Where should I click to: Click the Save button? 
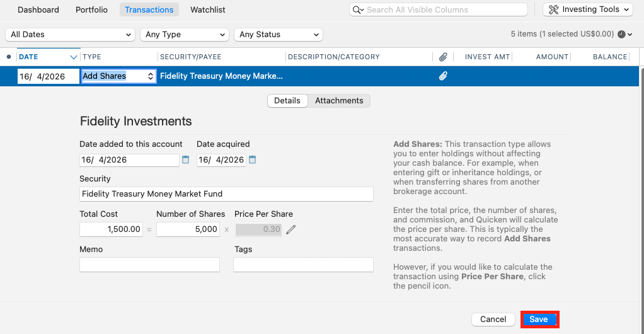539,320
